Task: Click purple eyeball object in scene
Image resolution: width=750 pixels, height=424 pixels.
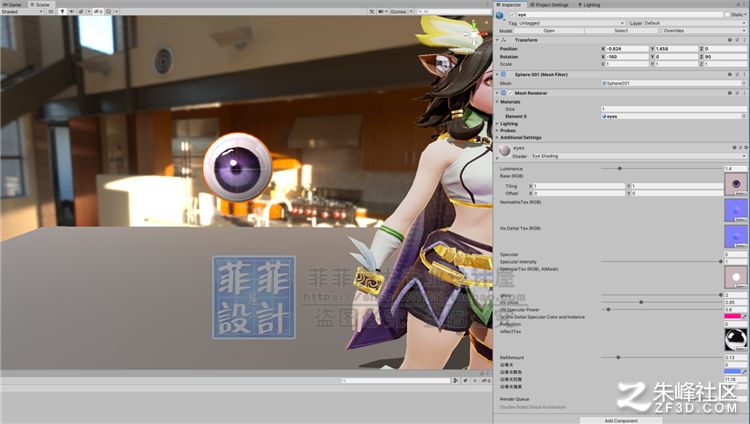Action: pos(238,167)
